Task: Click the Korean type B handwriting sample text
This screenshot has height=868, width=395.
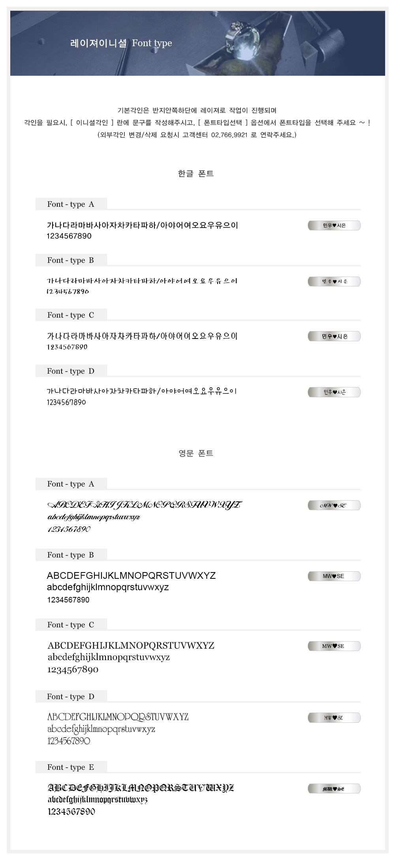Action: (x=142, y=281)
